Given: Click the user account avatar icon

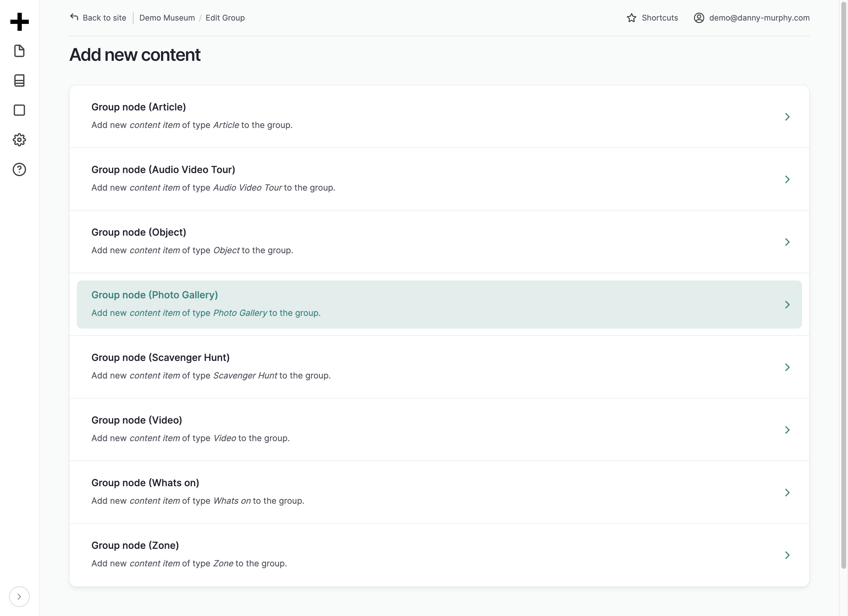Looking at the screenshot, I should (699, 18).
